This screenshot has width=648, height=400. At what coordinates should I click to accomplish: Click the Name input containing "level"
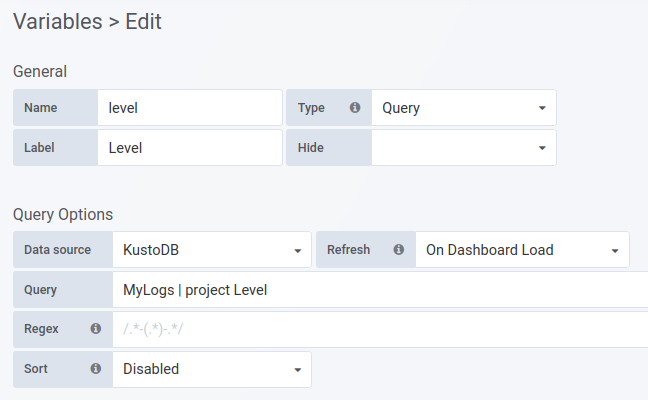[190, 108]
